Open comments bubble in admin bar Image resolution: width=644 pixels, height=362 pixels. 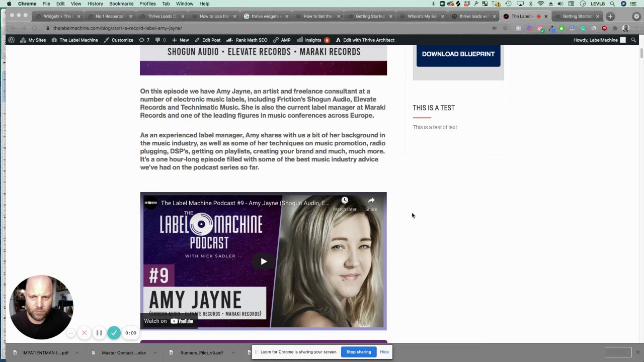[160, 40]
